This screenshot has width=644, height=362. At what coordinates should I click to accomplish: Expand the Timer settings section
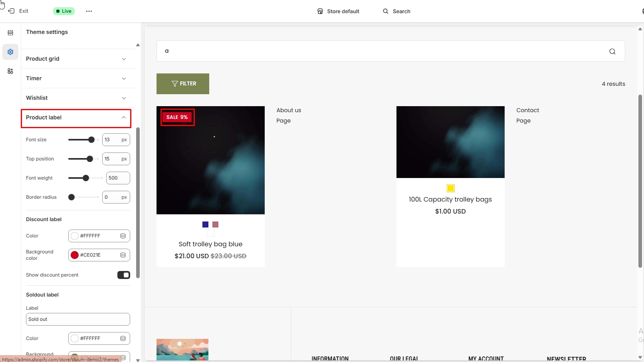click(x=76, y=78)
